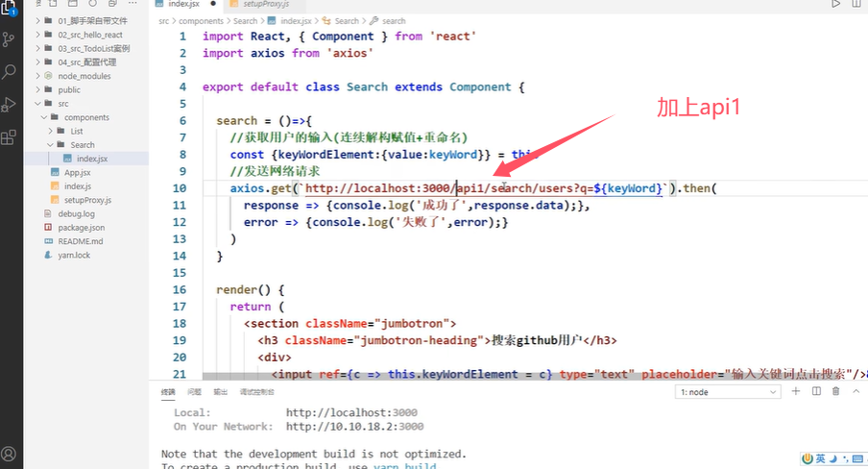Collapse the components folder
The image size is (868, 469).
(85, 117)
